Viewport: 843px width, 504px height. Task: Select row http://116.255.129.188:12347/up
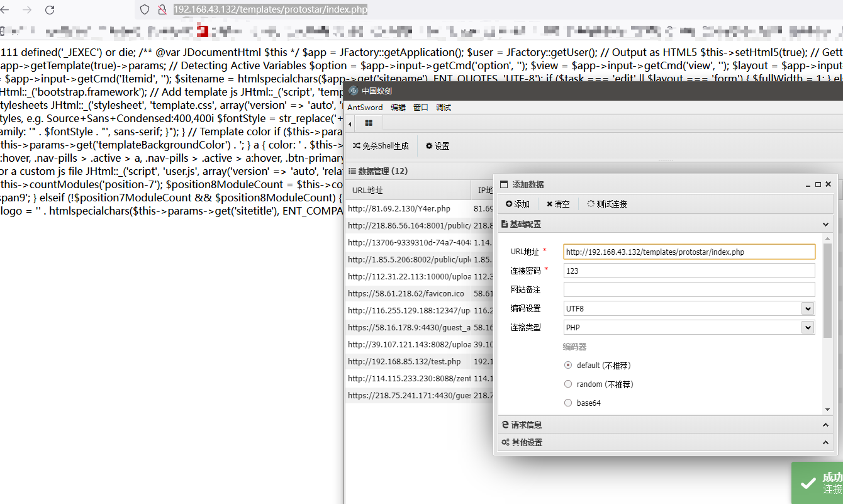tap(408, 311)
